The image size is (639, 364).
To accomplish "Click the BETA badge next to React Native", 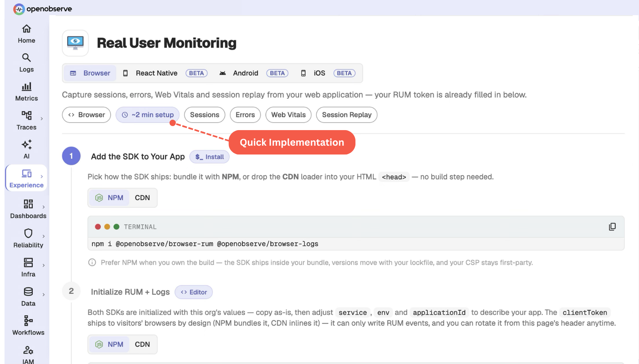I will click(x=196, y=73).
